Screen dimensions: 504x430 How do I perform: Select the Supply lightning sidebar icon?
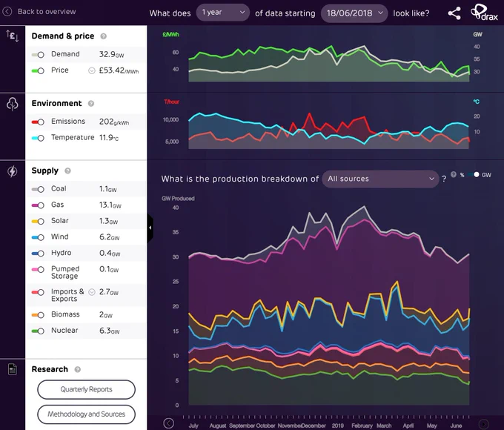click(12, 171)
